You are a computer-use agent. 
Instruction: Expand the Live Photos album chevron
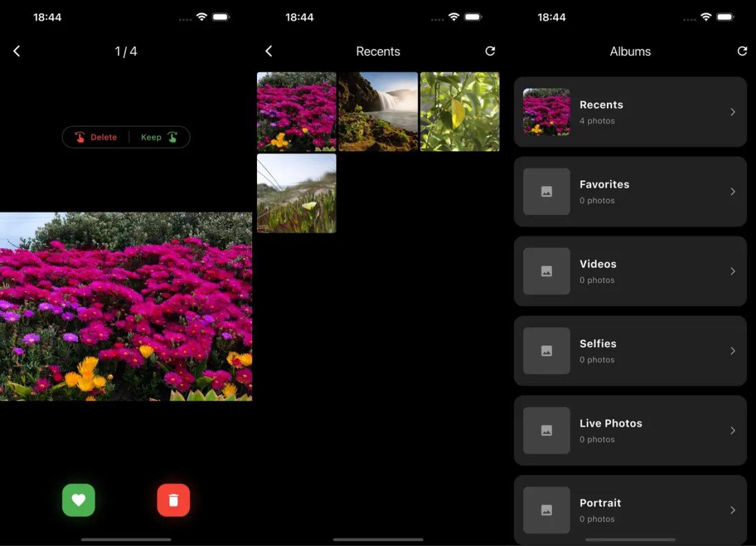coord(732,431)
